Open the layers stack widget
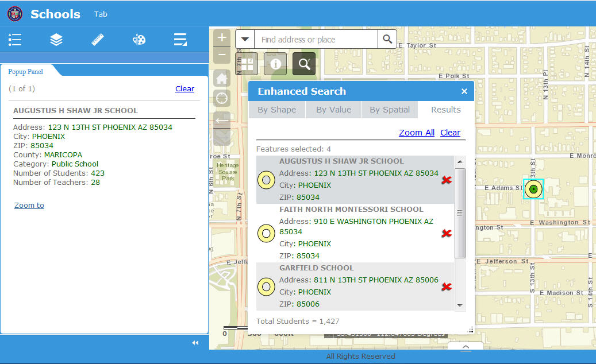This screenshot has height=364, width=596. [56, 40]
